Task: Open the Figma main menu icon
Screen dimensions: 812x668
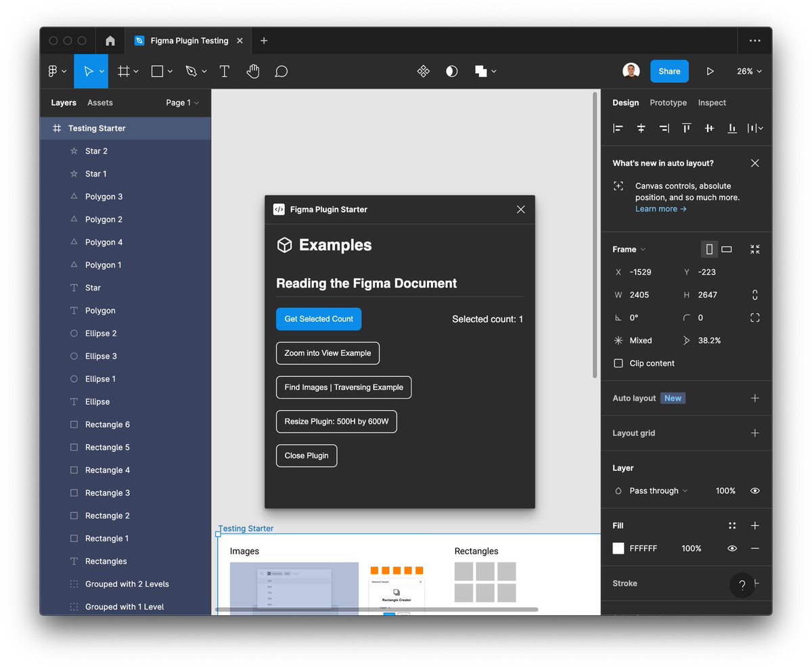Action: point(53,71)
